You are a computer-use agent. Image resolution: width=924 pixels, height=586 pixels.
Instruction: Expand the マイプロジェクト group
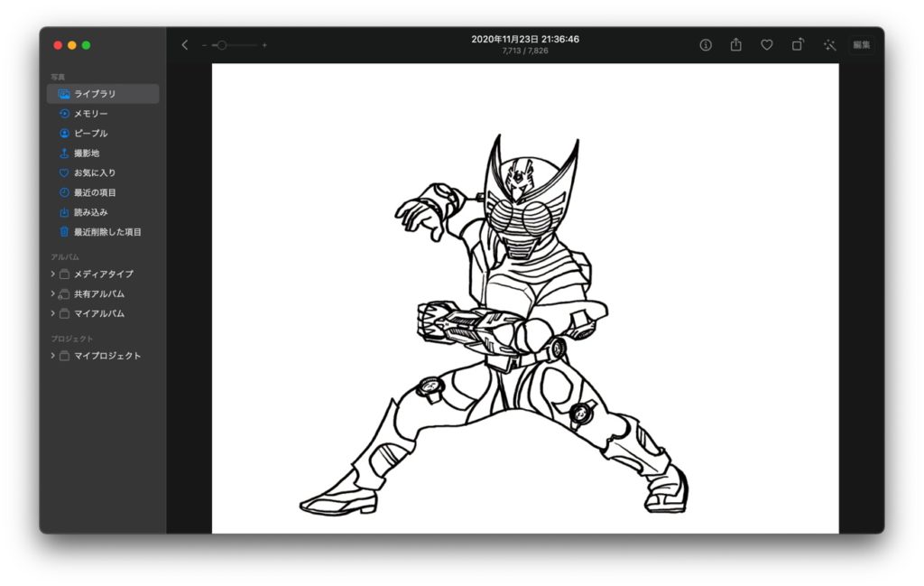point(52,356)
